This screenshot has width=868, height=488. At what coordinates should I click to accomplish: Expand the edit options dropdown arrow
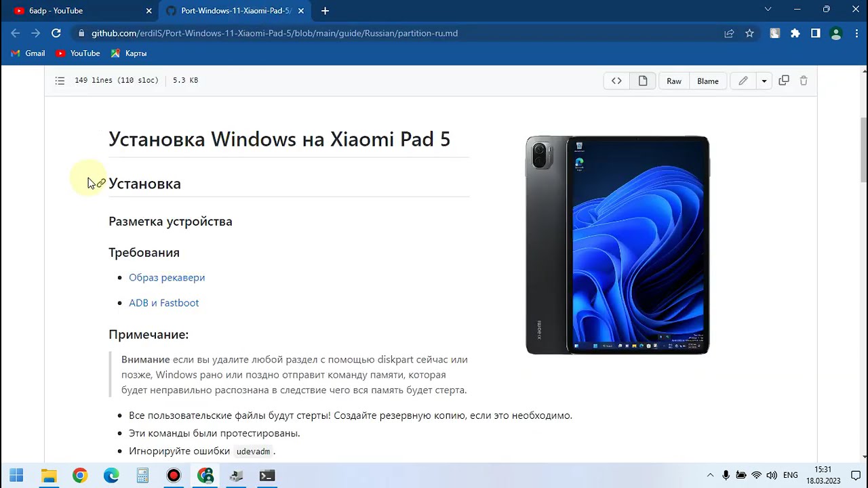click(764, 81)
